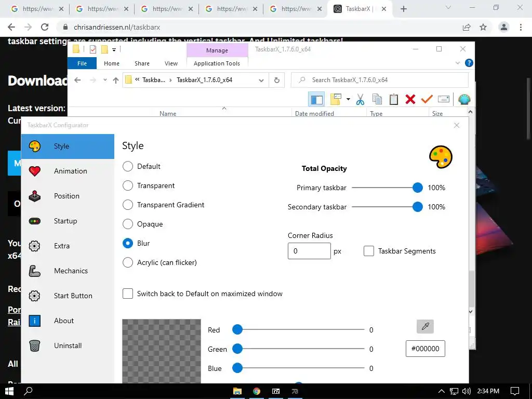Open the Home ribbon tab
This screenshot has width=532, height=399.
coord(112,63)
